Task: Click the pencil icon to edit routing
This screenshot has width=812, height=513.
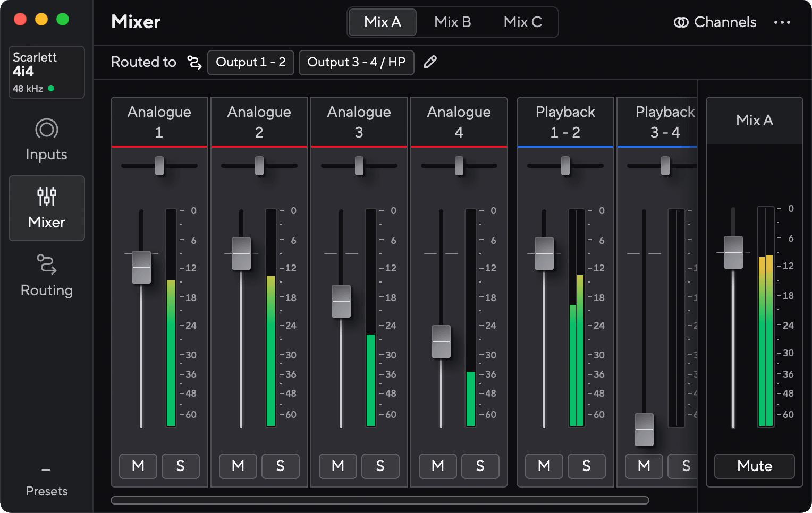Action: tap(430, 62)
